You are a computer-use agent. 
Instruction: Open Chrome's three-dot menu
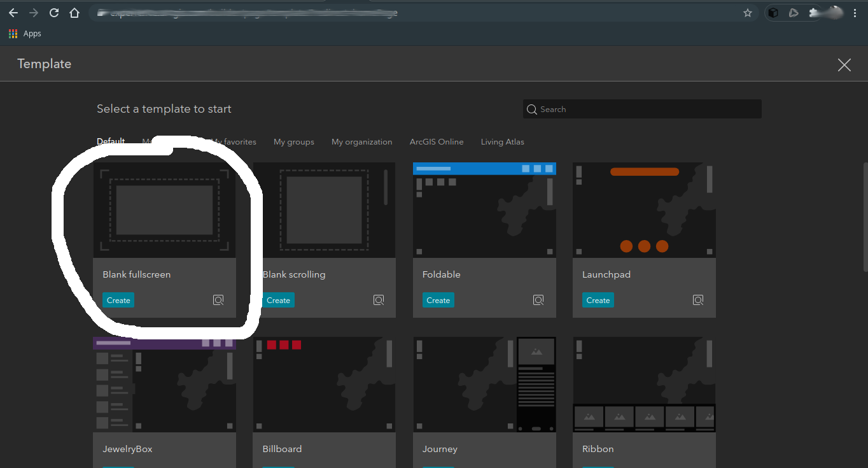[x=855, y=13]
